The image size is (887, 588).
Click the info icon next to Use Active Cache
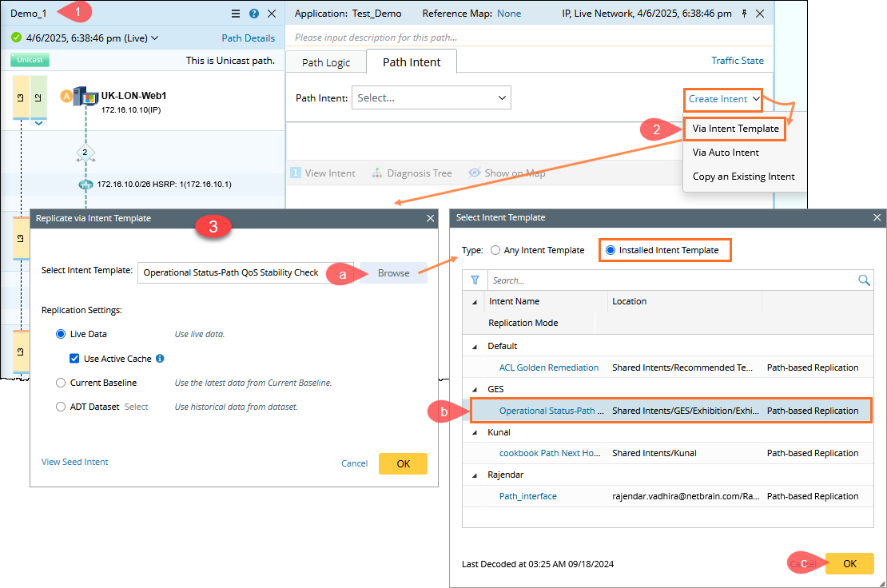(x=160, y=359)
